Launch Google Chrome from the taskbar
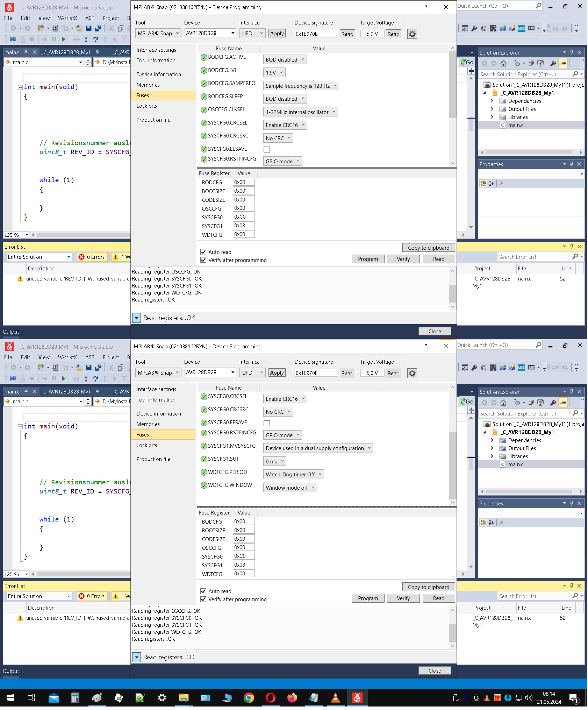The image size is (588, 710). point(249,698)
